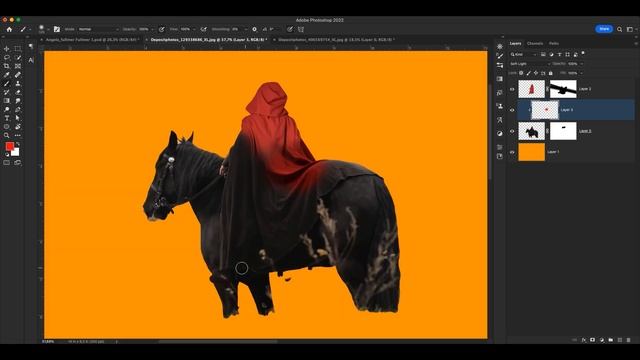This screenshot has height=360, width=640.
Task: Open the workspace switcher button
Action: (630, 29)
